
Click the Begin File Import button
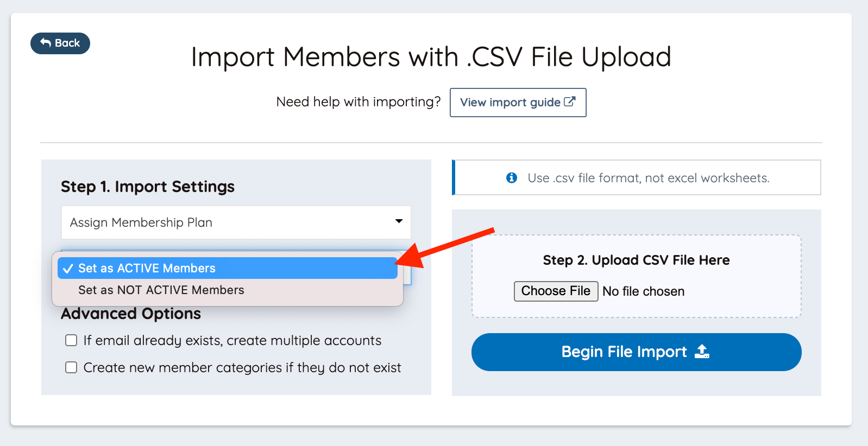[636, 352]
